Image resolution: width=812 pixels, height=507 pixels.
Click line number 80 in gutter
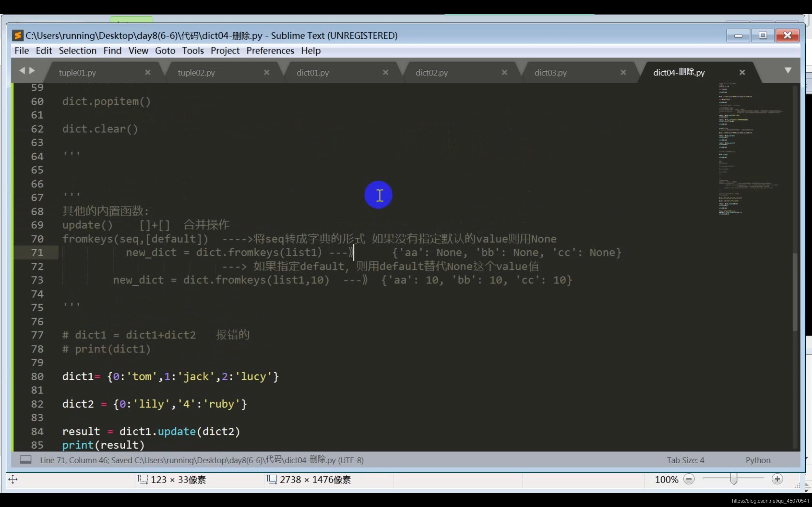click(37, 376)
